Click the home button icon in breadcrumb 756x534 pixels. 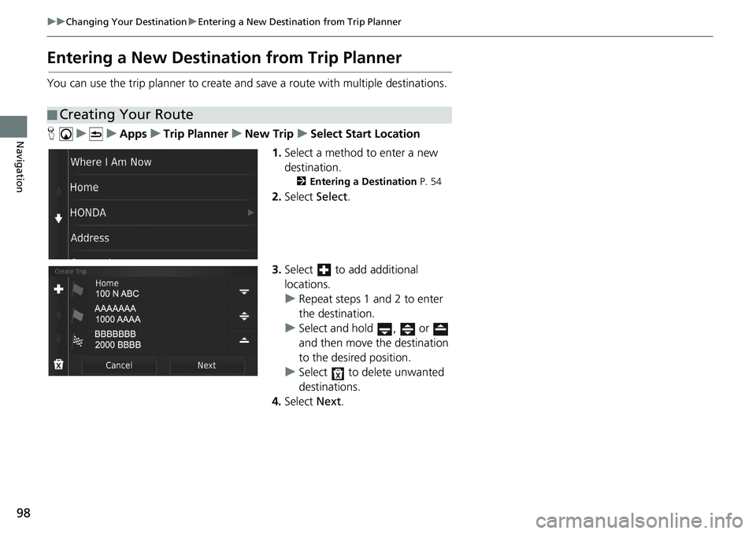pyautogui.click(x=65, y=134)
